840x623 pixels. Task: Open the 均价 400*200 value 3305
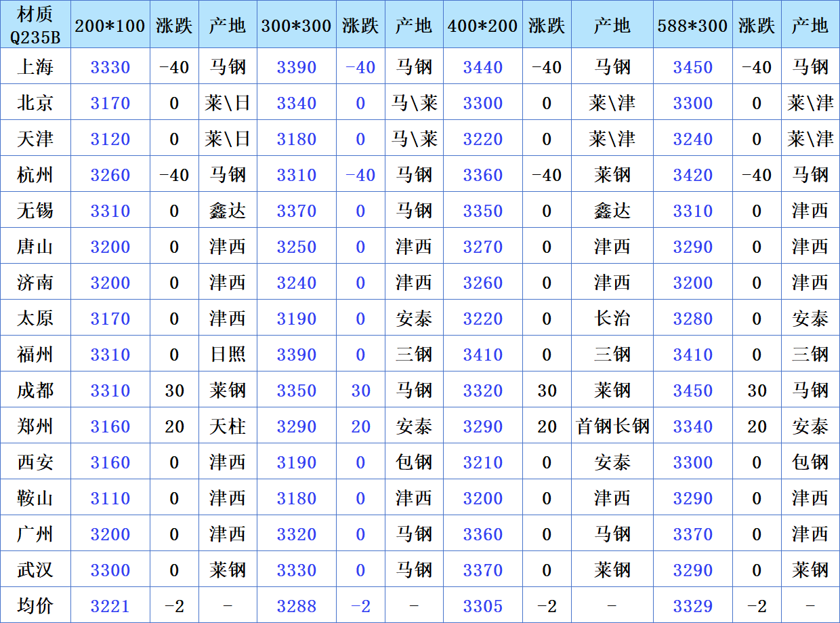pos(483,606)
